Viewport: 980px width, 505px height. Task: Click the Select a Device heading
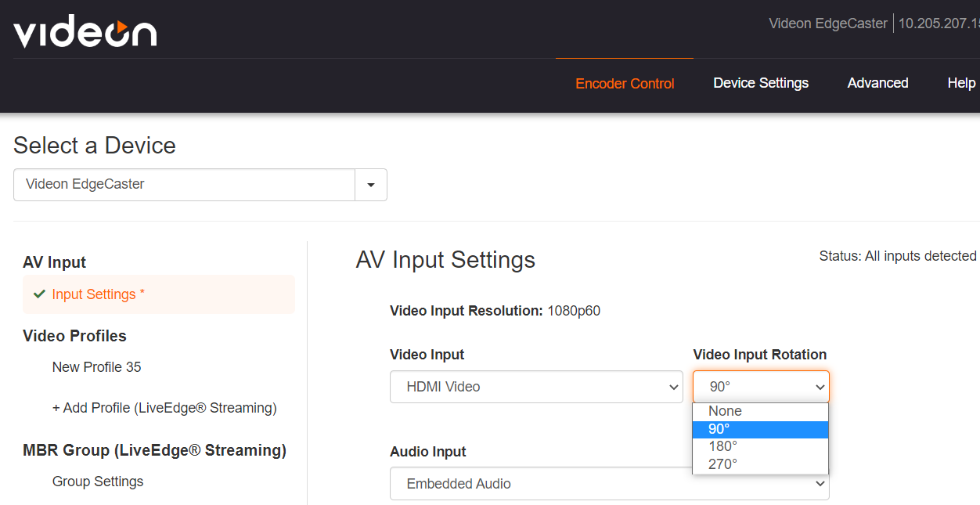coord(95,146)
